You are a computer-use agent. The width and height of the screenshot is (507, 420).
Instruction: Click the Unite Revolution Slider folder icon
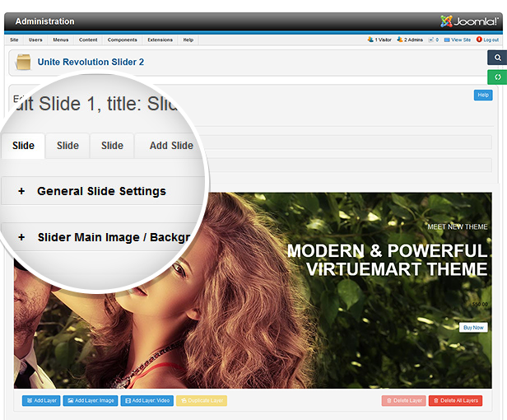coord(24,62)
